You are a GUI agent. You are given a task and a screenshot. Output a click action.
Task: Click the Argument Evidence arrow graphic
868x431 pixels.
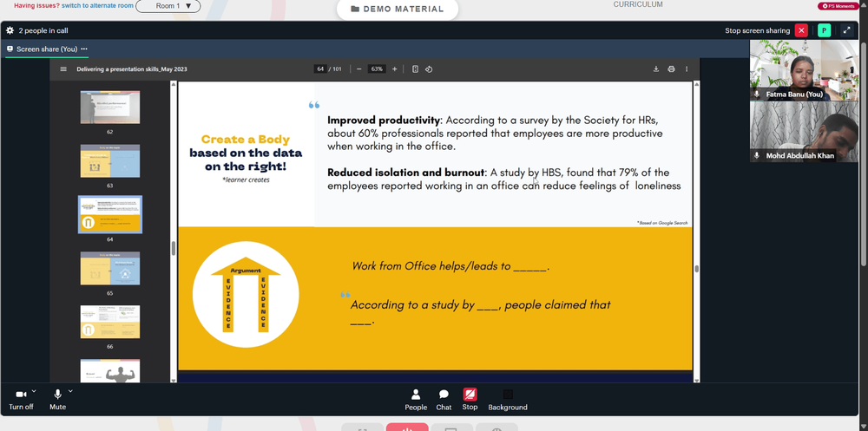point(246,294)
